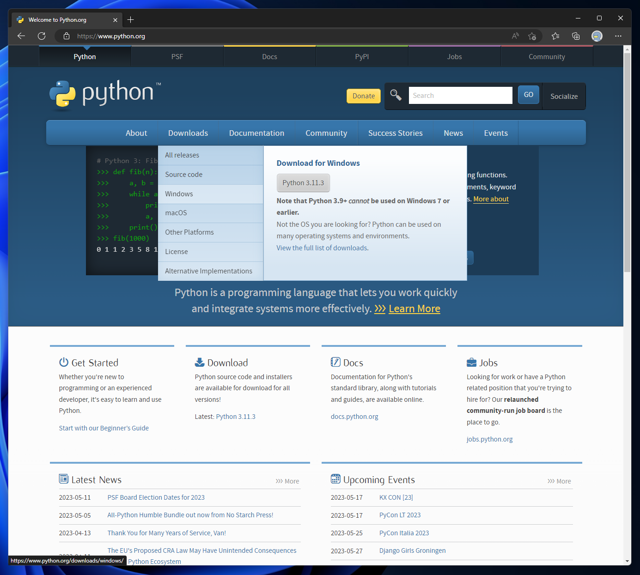Open the Events menu
Image resolution: width=640 pixels, height=575 pixels.
click(x=496, y=133)
